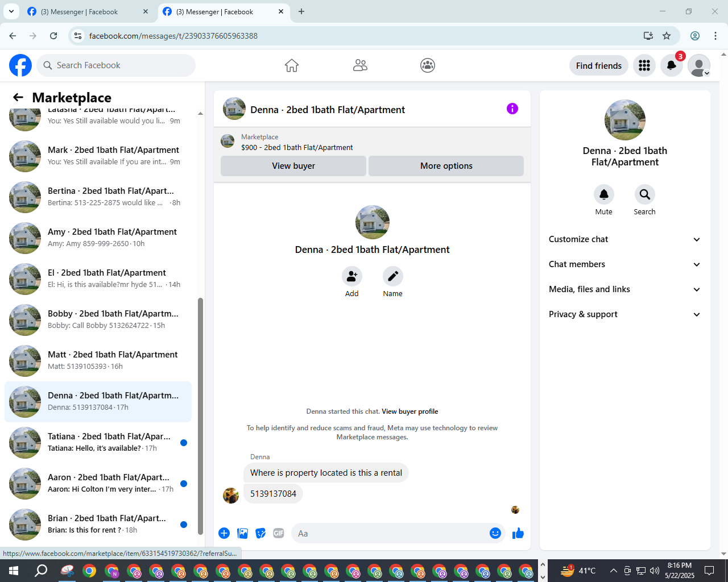Open a new browser tab
The height and width of the screenshot is (582, 728).
[301, 11]
